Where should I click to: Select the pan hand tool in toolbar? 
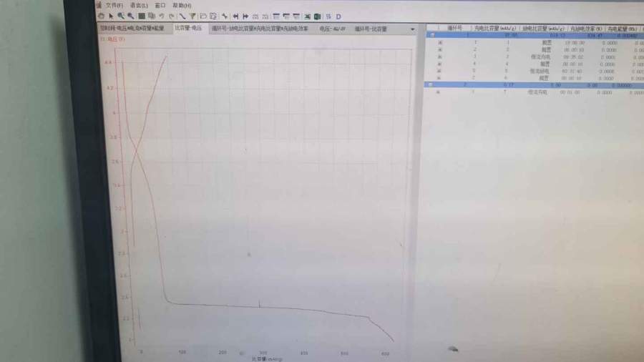[101, 16]
